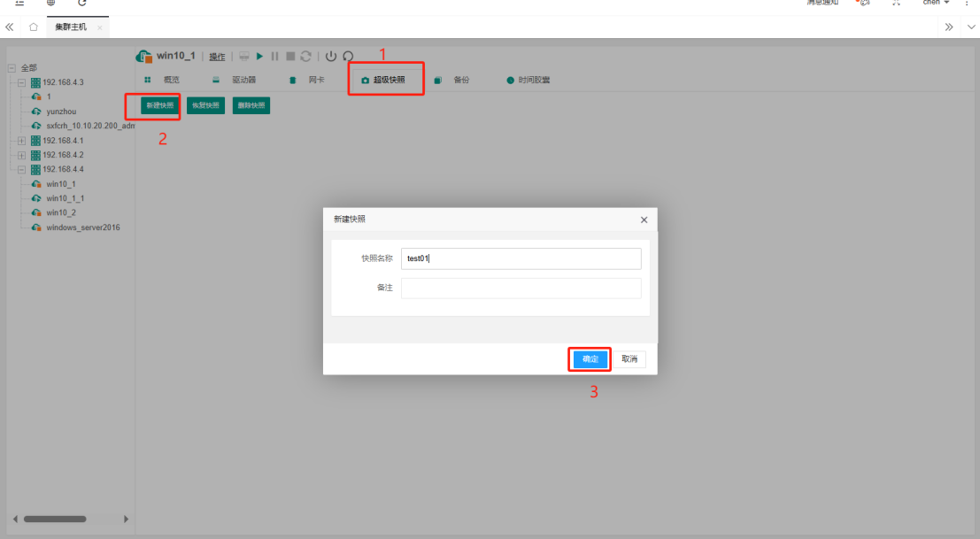The height and width of the screenshot is (539, 980).
Task: Open the tab list dropdown chevron
Action: coord(970,27)
